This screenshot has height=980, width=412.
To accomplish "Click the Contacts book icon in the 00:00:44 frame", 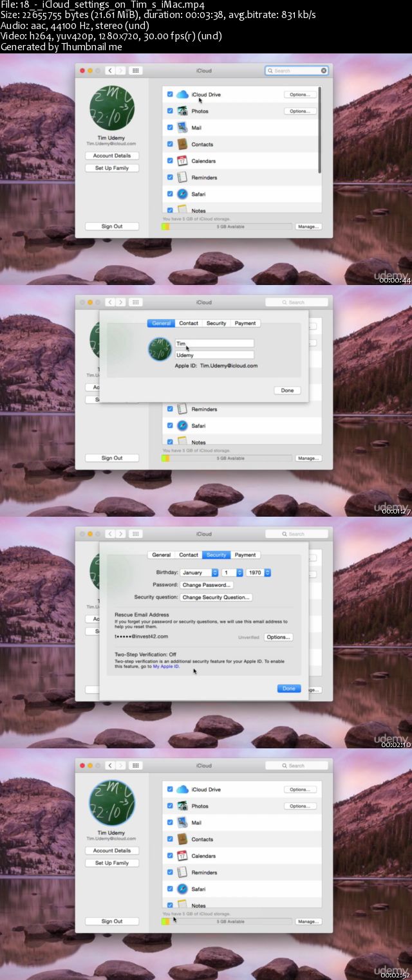I will coord(182,144).
